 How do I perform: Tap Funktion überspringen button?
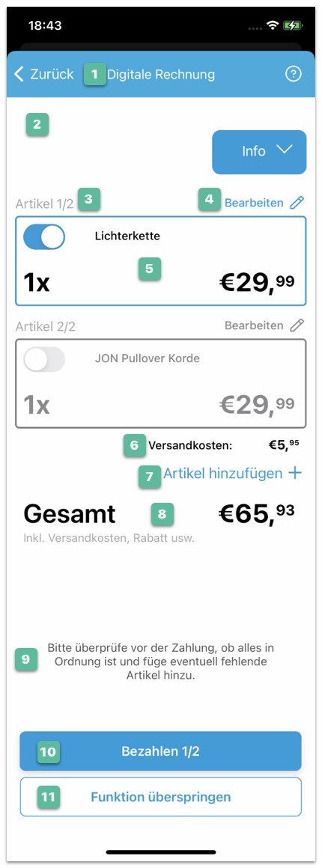click(x=161, y=797)
